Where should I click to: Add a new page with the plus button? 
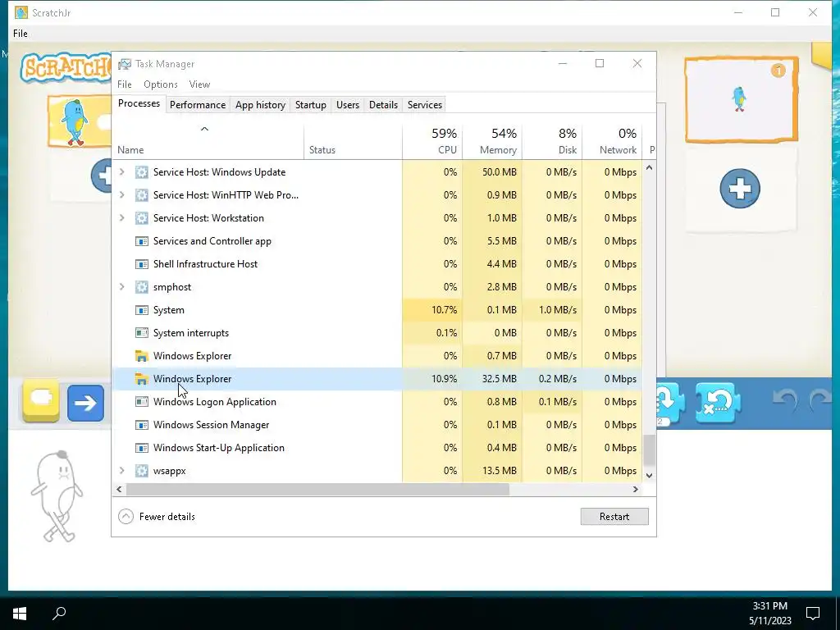(x=740, y=189)
